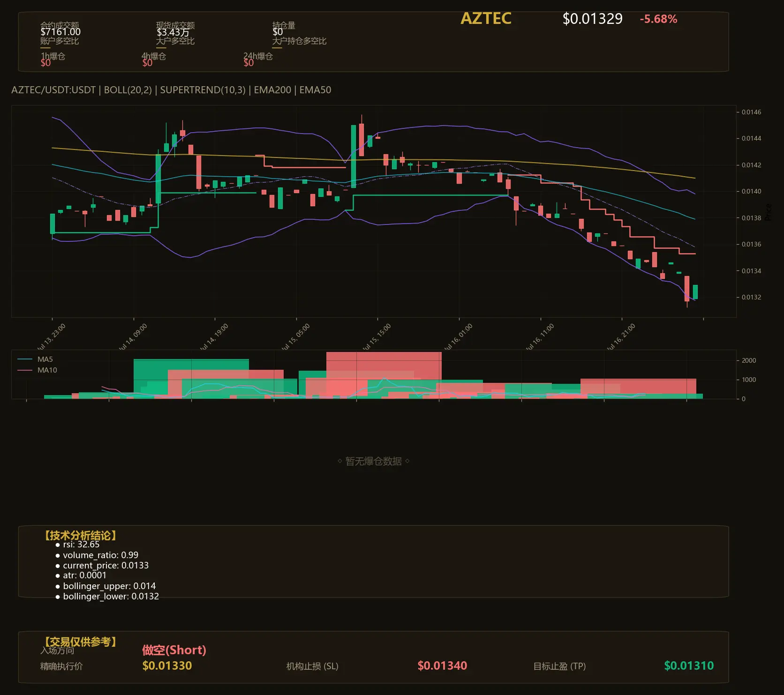The height and width of the screenshot is (695, 784).
Task: Click the 0.0134 price axis label
Action: click(x=751, y=271)
